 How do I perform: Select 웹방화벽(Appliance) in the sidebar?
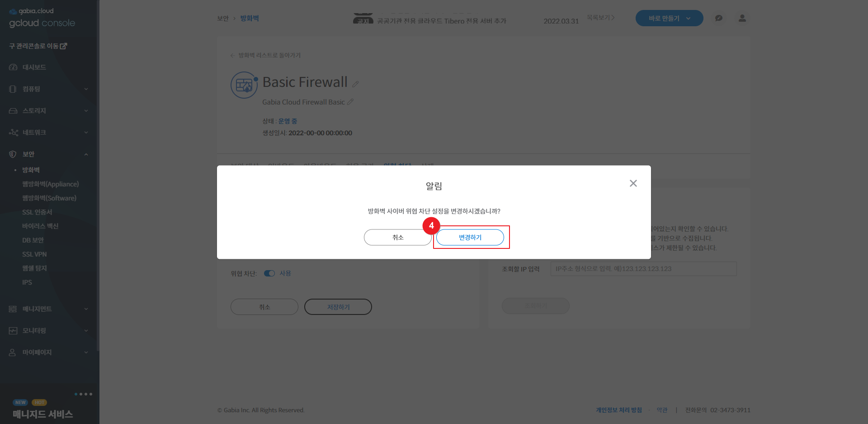[50, 184]
